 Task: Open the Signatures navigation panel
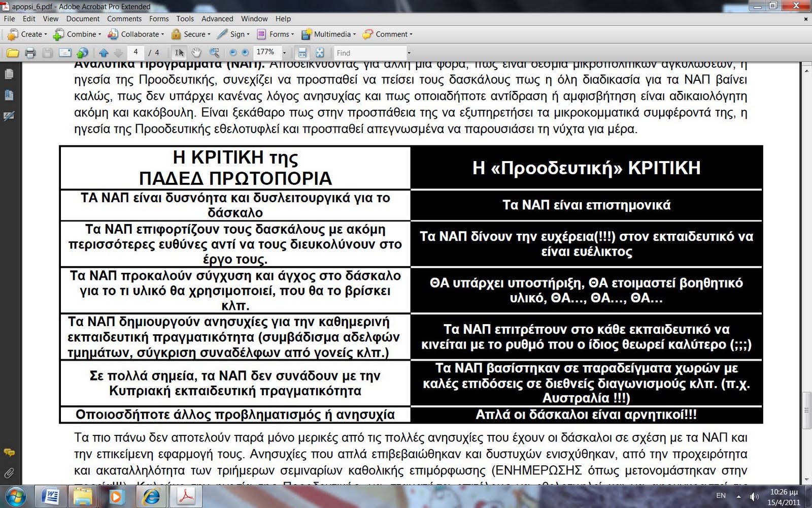click(x=9, y=116)
